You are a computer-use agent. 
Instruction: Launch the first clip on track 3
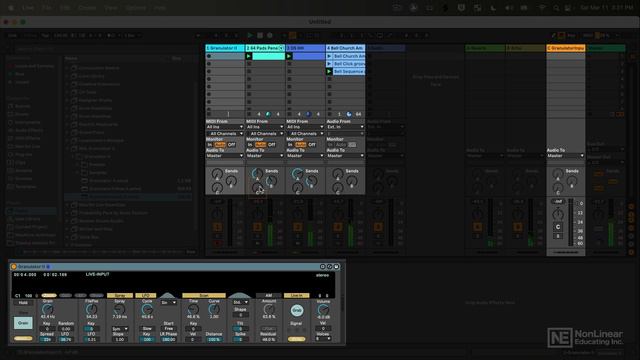click(x=289, y=56)
